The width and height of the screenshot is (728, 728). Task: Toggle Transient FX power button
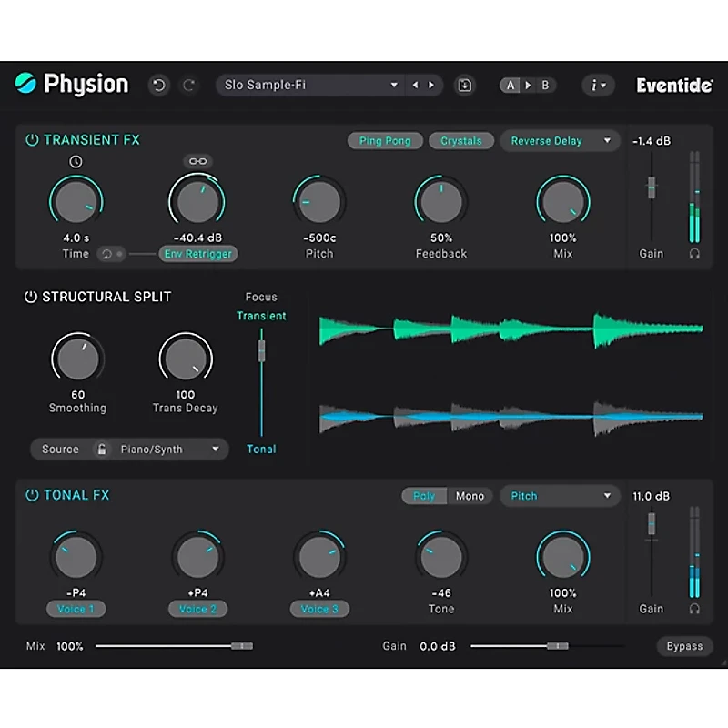(x=32, y=140)
